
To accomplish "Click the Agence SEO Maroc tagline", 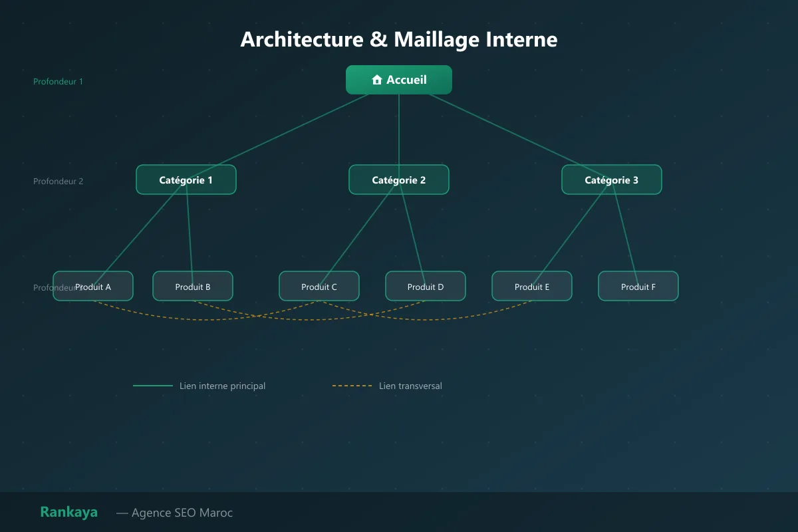I will click(x=174, y=513).
